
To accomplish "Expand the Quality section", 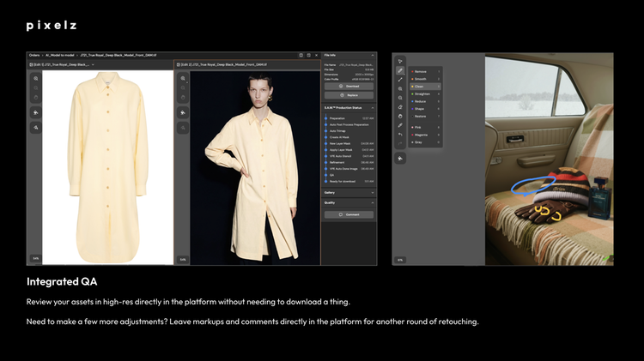I will (372, 203).
